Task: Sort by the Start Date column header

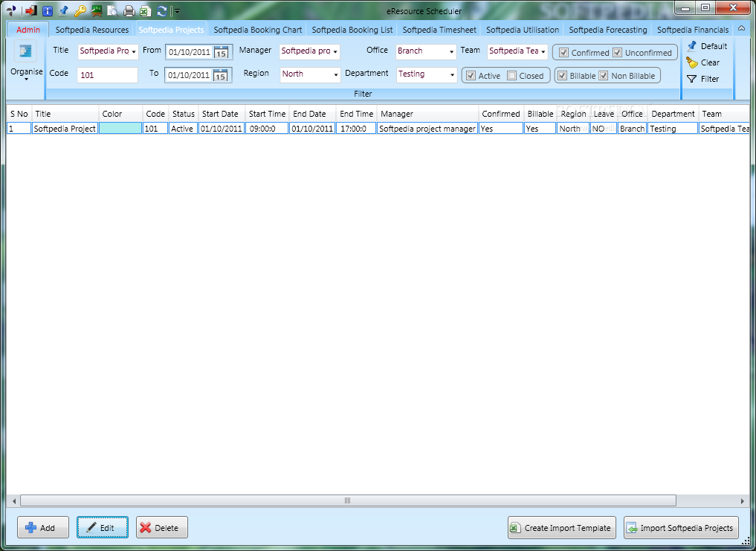Action: [x=220, y=114]
